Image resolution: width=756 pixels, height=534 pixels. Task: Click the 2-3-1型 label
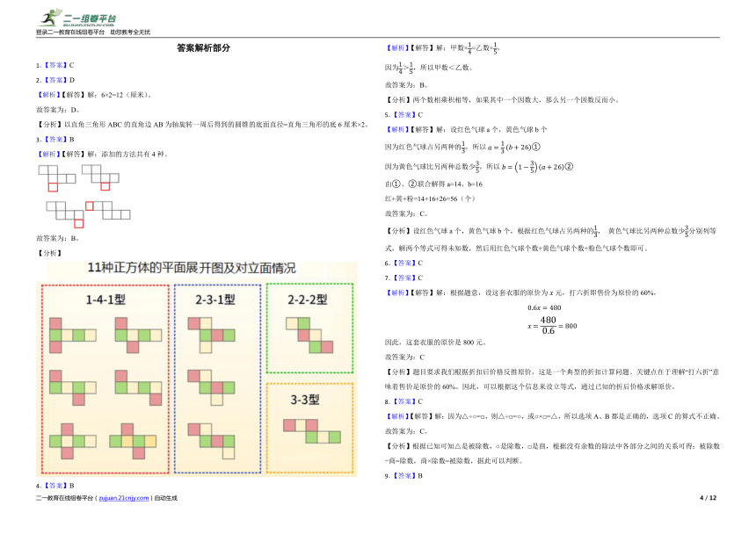pos(215,300)
